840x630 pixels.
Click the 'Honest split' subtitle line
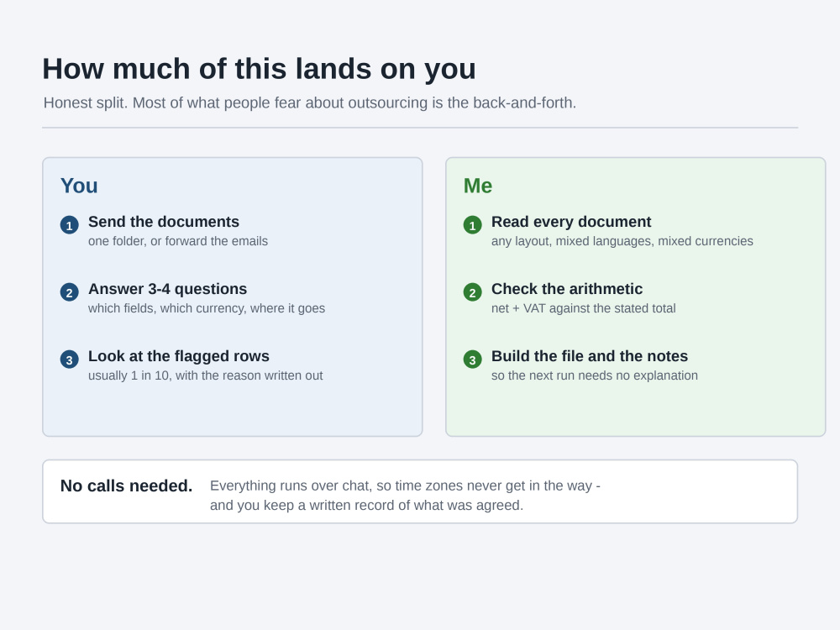310,102
